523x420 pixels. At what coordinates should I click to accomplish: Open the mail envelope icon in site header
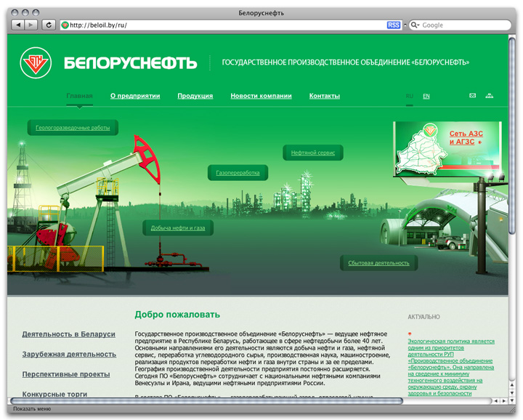(x=472, y=96)
